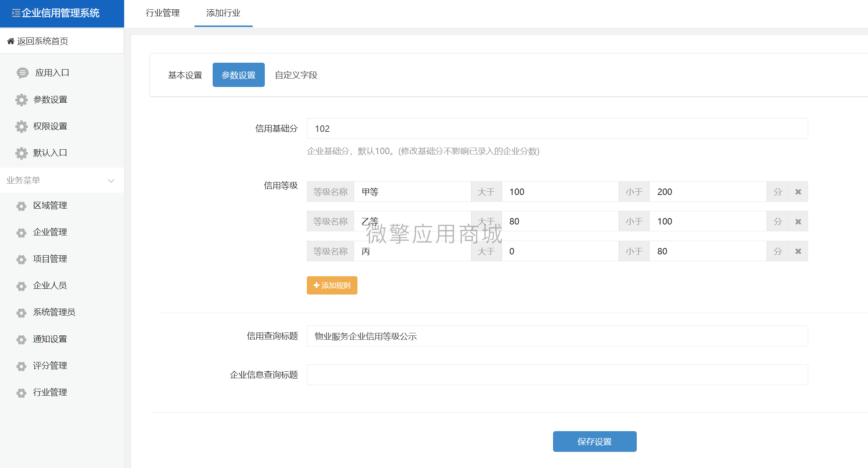Go to 通知设置 page
Screen dimensions: 868x468
[x=50, y=339]
